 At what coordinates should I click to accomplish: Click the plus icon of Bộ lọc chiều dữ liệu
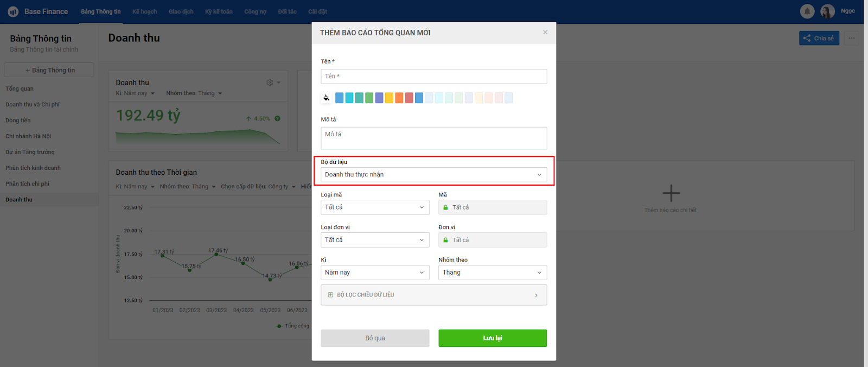(330, 295)
